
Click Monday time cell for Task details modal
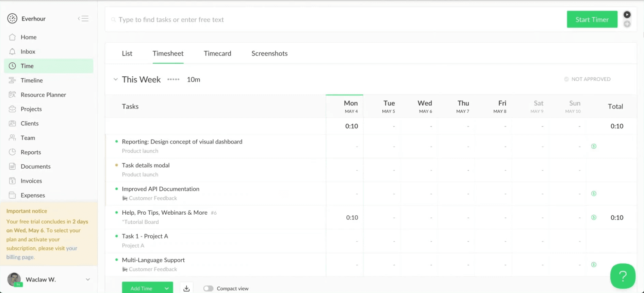pyautogui.click(x=345, y=170)
